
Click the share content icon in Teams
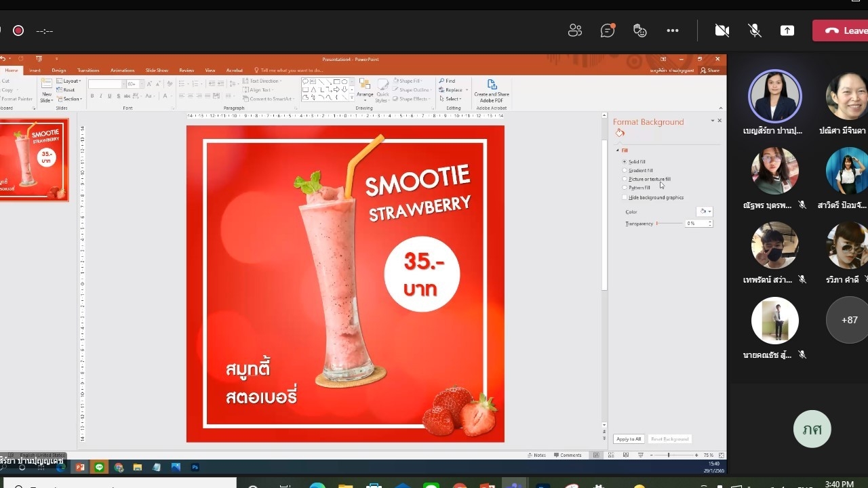[787, 30]
